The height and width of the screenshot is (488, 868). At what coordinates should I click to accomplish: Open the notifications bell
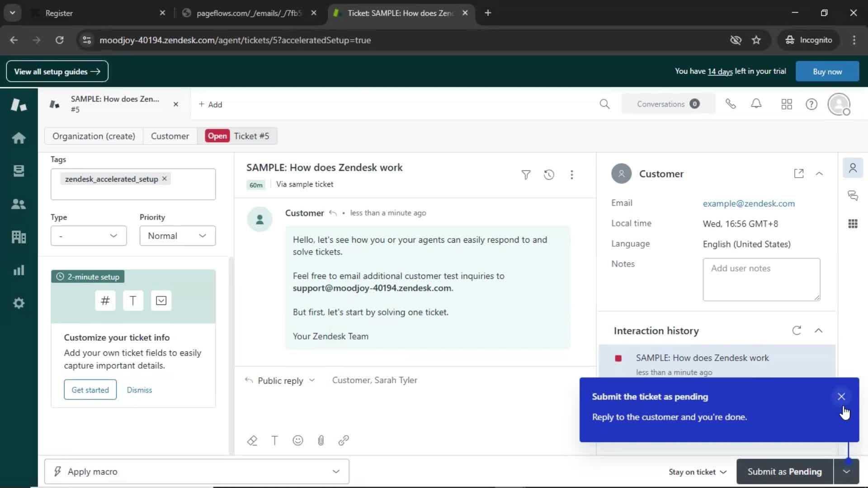[x=756, y=104]
